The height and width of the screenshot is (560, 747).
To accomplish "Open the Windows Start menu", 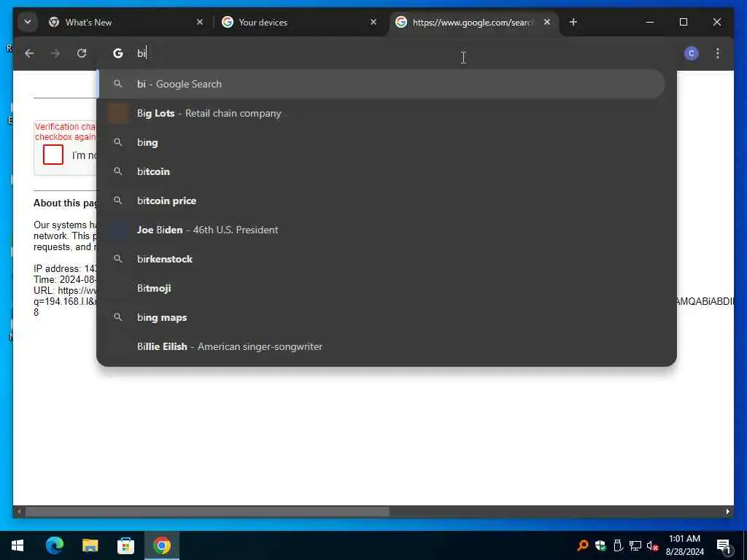I will point(18,545).
